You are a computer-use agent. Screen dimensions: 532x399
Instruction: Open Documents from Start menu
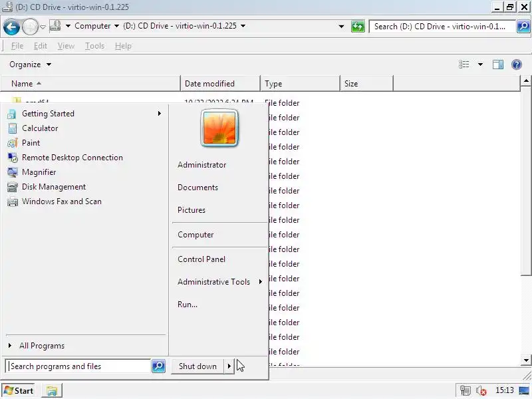tap(198, 188)
